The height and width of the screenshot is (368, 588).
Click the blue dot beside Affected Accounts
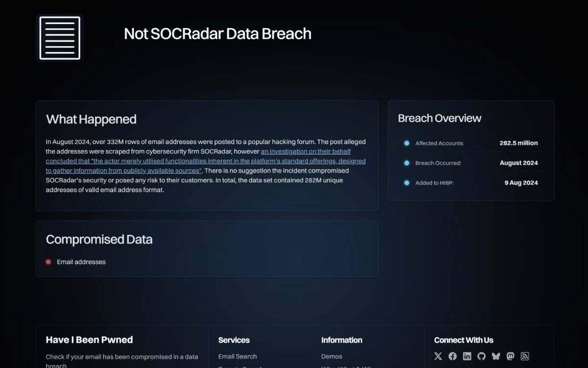tap(407, 143)
